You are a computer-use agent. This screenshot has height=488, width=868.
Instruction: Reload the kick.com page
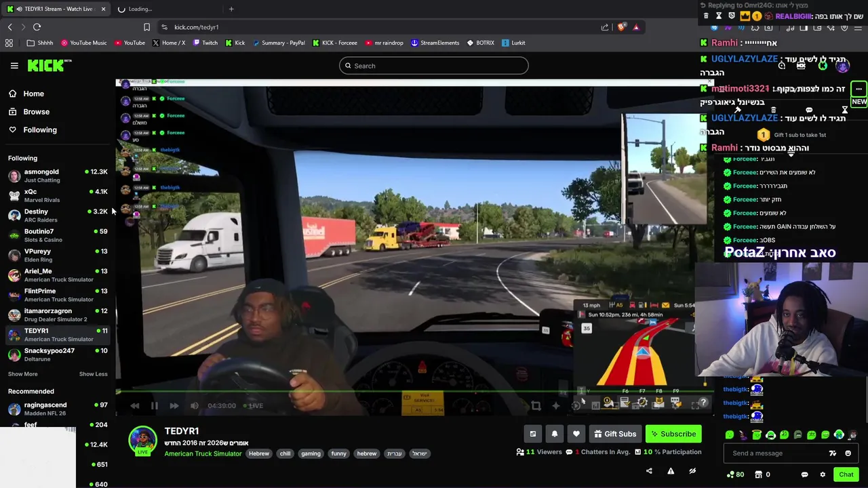pos(37,27)
